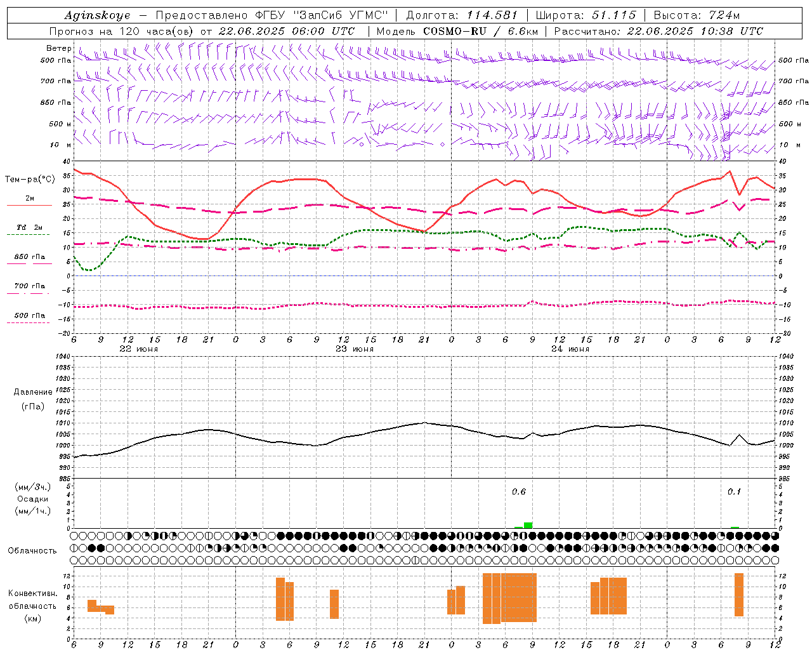Click the '1040' top value on left pressure axis
This screenshot has width=812, height=650.
62,357
